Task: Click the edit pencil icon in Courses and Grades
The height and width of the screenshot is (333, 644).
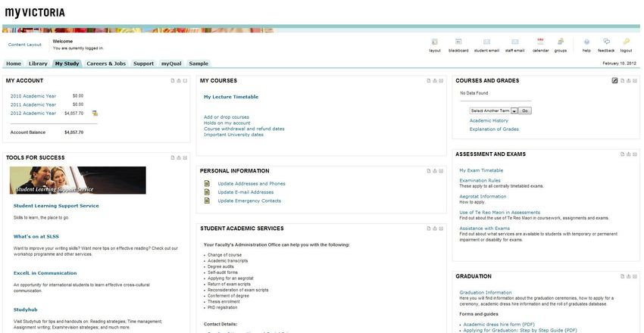Action: click(x=614, y=80)
